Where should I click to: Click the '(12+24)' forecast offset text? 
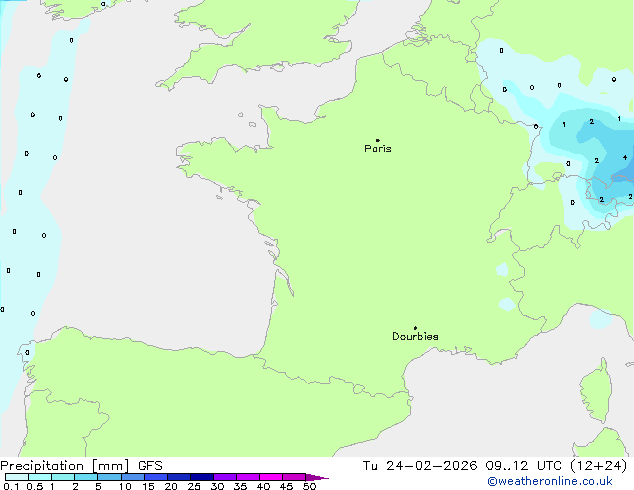coord(598,466)
